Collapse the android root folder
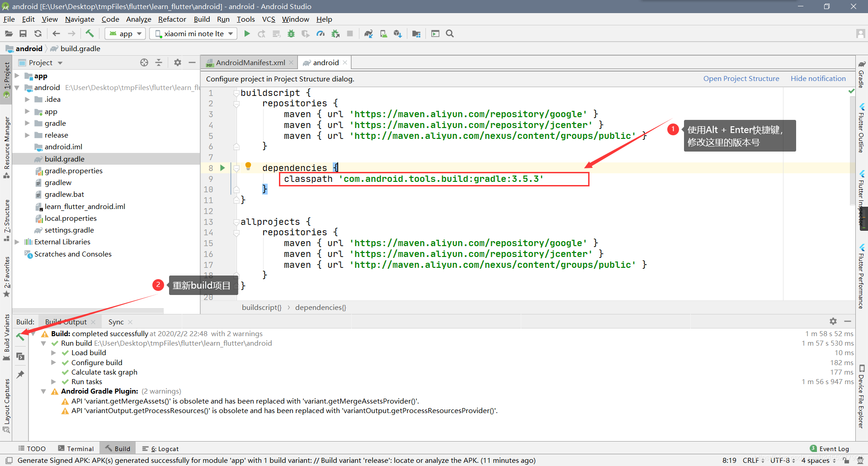 tap(17, 88)
